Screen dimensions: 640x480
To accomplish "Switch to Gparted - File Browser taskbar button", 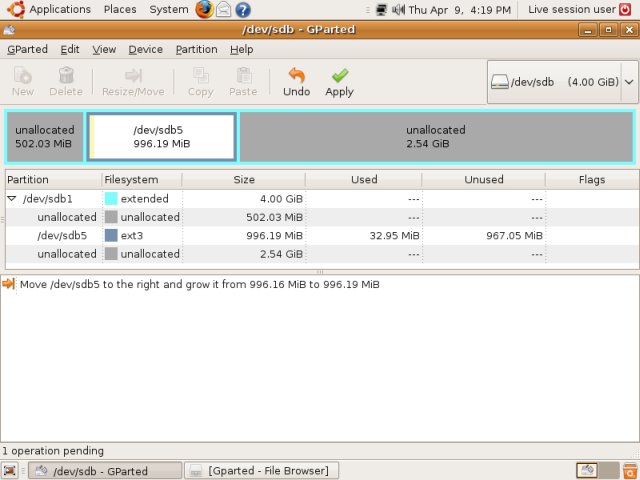I will pyautogui.click(x=262, y=471).
